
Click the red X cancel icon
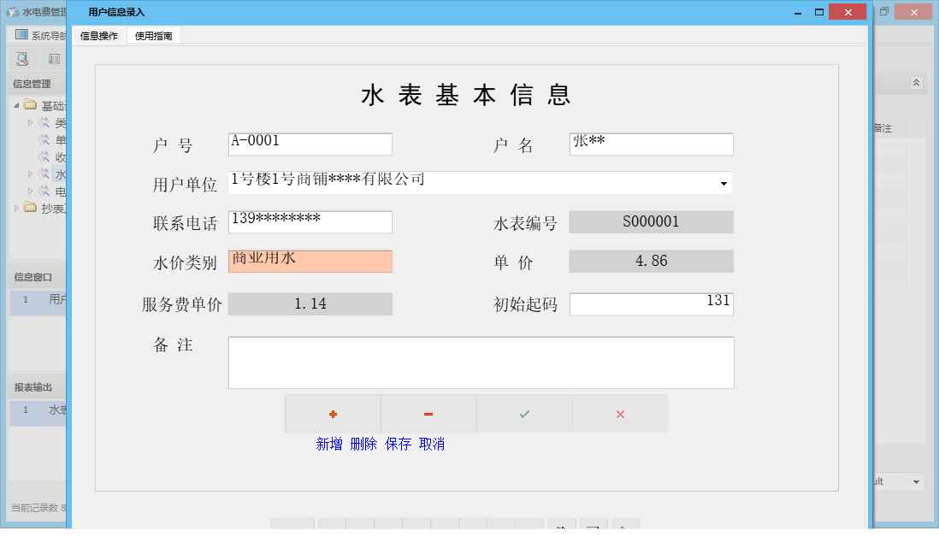point(620,413)
